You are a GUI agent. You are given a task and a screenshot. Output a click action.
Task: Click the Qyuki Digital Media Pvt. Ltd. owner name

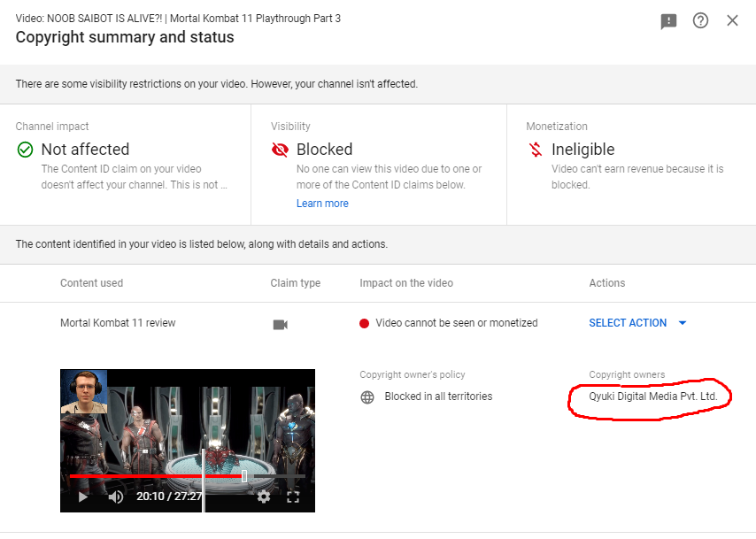[x=652, y=397]
